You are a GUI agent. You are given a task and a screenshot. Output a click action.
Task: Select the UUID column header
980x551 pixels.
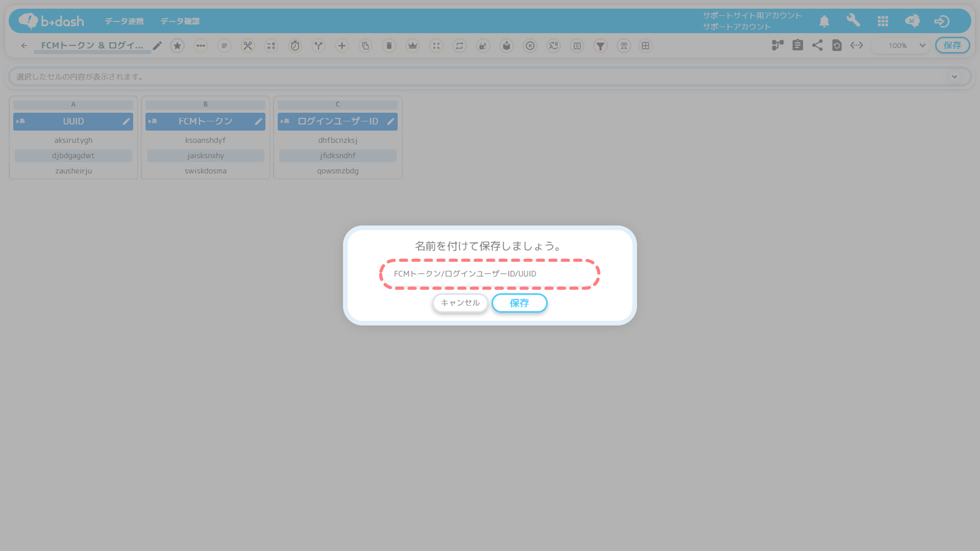73,121
